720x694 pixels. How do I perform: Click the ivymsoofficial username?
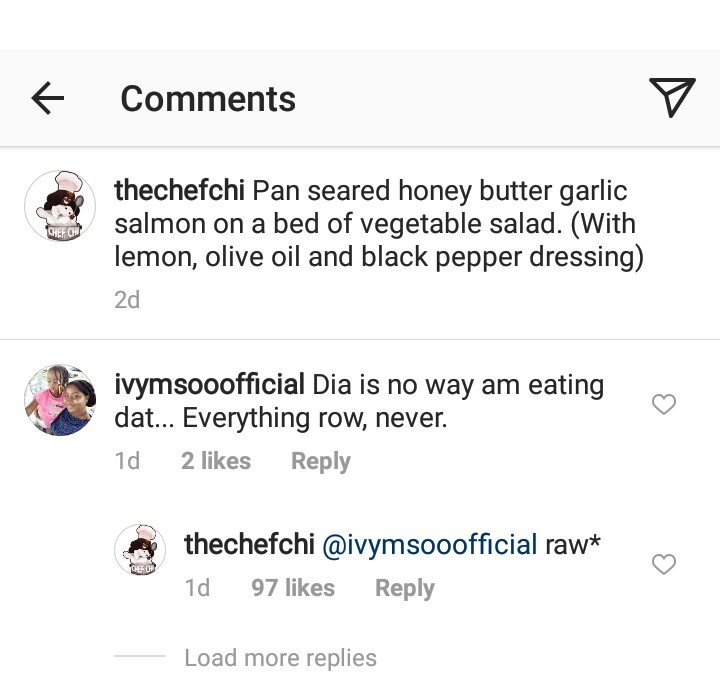point(209,385)
